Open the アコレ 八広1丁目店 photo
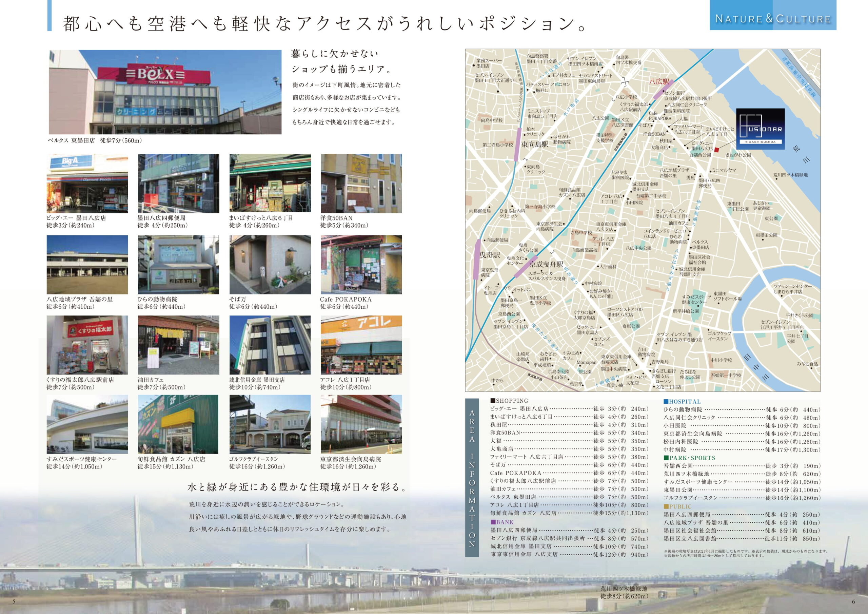Viewport: 868px width, 614px height. (361, 345)
